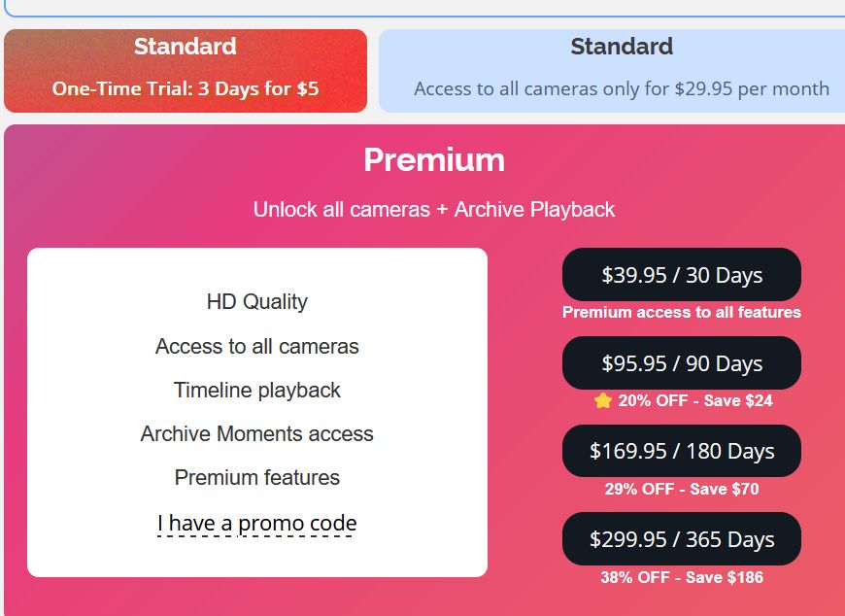This screenshot has width=845, height=616.
Task: Click the Premium heading
Action: [x=434, y=160]
